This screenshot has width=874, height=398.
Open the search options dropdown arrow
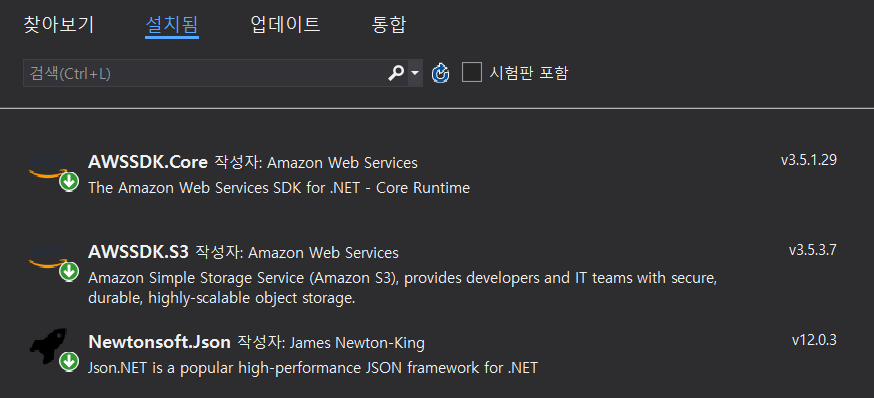[x=415, y=73]
